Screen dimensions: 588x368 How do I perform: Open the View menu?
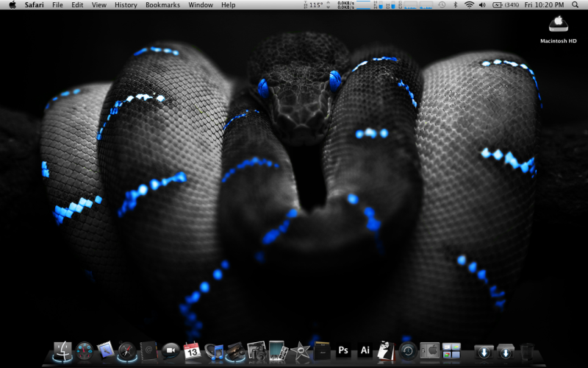click(x=99, y=5)
